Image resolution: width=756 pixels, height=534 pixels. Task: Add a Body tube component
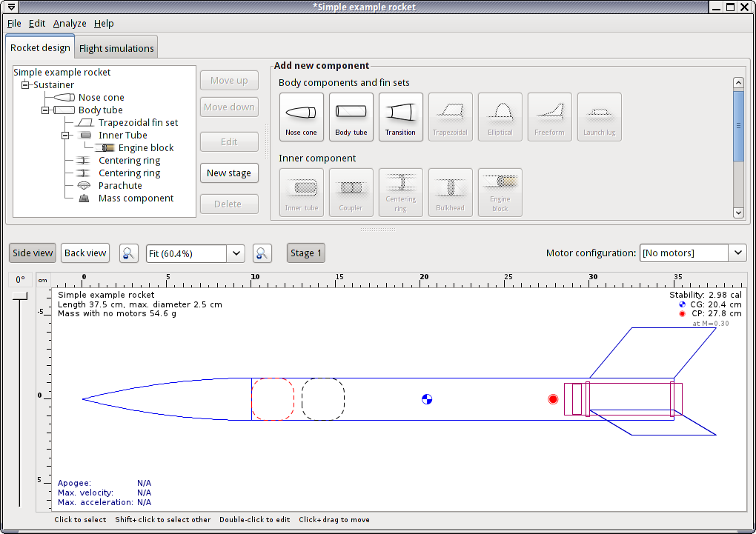(x=351, y=117)
